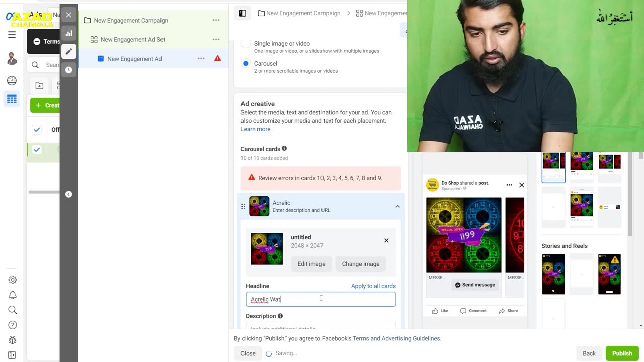Publish the ad

click(x=622, y=353)
